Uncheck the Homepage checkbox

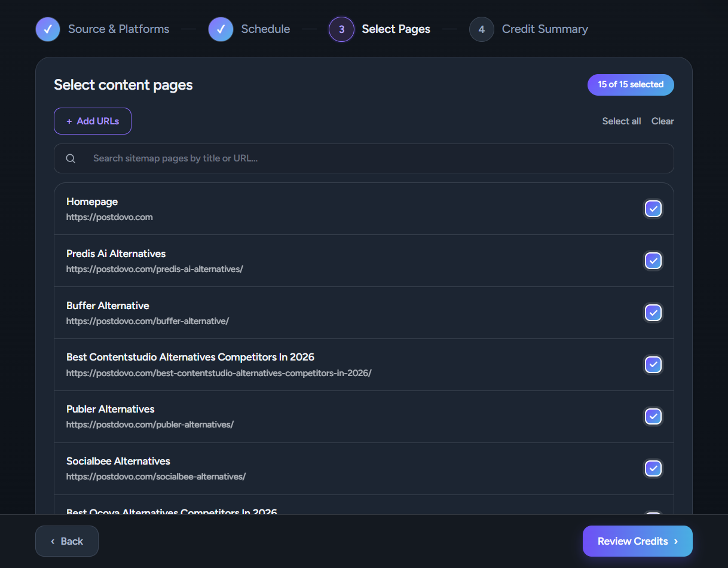click(653, 209)
